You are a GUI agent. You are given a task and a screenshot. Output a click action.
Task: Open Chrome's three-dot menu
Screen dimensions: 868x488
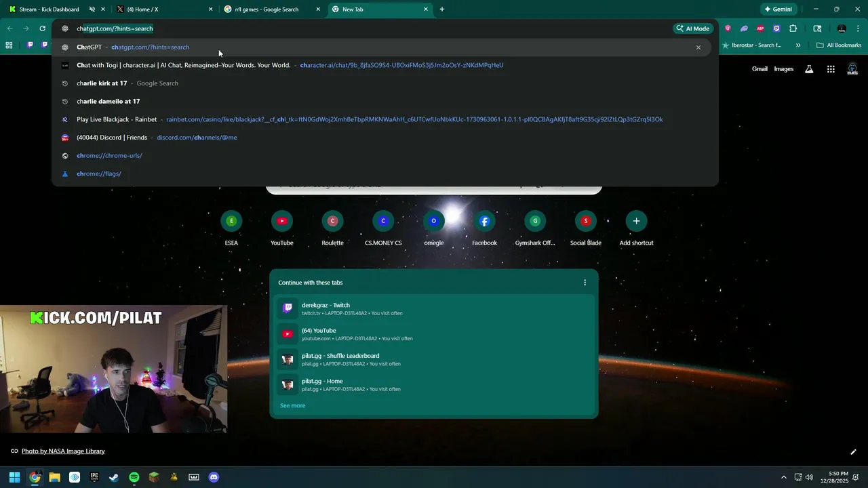[858, 28]
